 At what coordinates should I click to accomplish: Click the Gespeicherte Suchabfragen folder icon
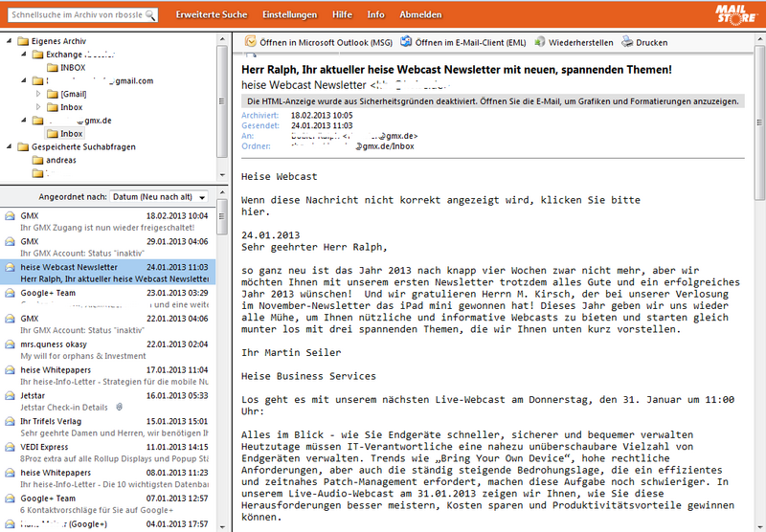[x=21, y=147]
